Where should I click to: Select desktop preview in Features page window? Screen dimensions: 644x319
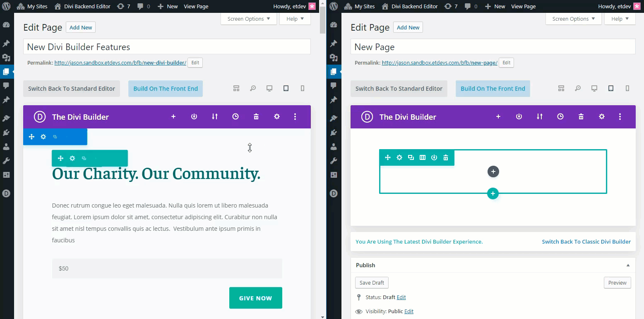269,88
